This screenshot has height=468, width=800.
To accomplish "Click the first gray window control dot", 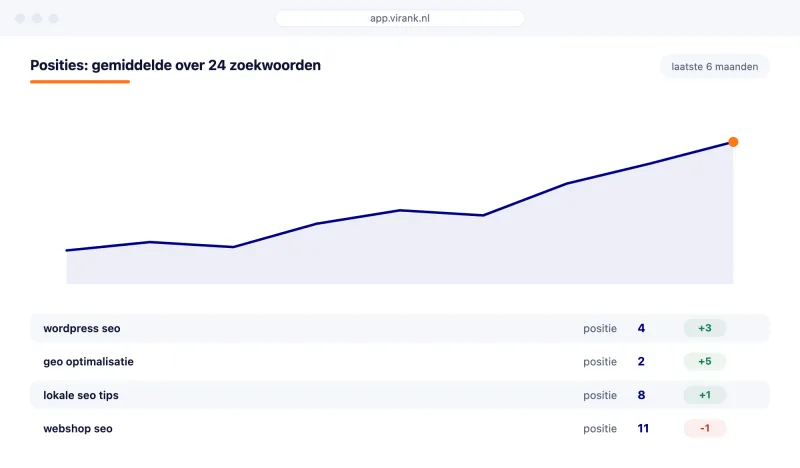I will [x=20, y=18].
